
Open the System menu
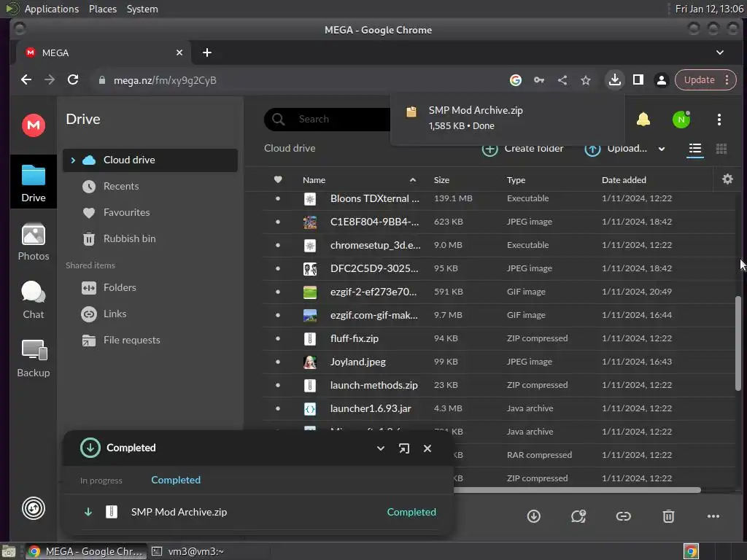[x=142, y=9]
